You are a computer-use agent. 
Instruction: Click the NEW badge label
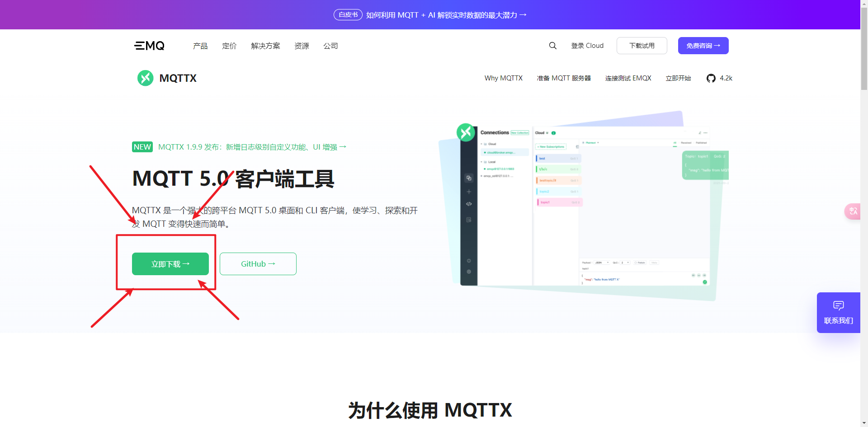(142, 147)
